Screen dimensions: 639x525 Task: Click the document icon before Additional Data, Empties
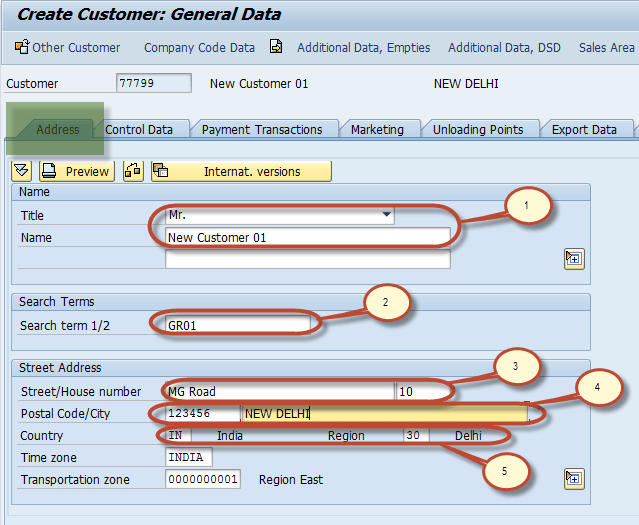[276, 47]
